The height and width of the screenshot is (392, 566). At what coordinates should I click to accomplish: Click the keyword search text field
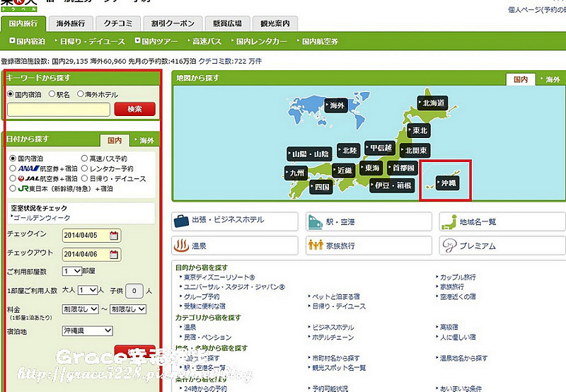(x=59, y=110)
